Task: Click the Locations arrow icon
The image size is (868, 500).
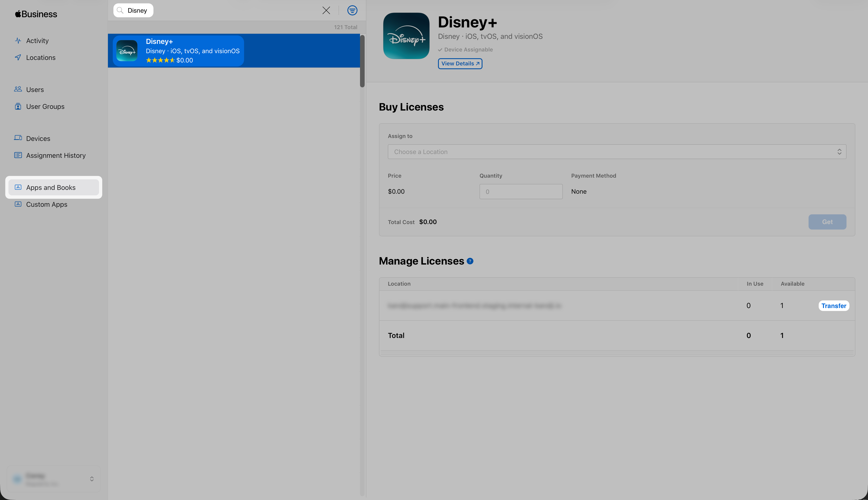Action: pyautogui.click(x=18, y=57)
